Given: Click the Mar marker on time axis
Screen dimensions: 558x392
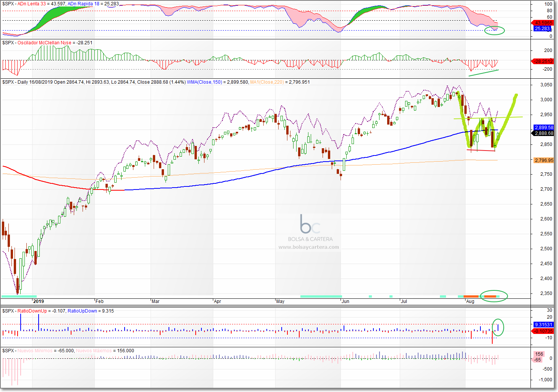Looking at the screenshot, I should [156, 301].
